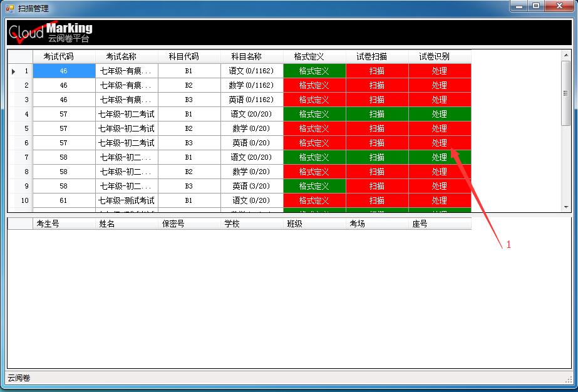The image size is (578, 392).
Task: Click 七年级-初二考试 cell in row 4
Action: click(126, 114)
